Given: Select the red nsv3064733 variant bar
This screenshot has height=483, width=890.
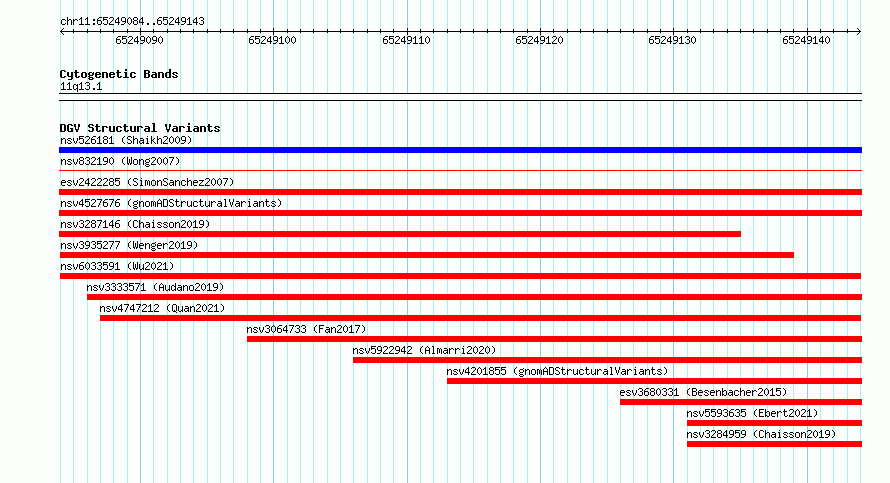Looking at the screenshot, I should (555, 339).
